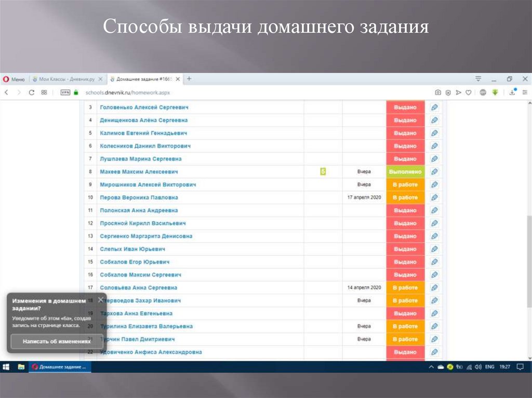Click date 17 апреля 2020 in Перова row
The image size is (532, 398).
click(364, 197)
